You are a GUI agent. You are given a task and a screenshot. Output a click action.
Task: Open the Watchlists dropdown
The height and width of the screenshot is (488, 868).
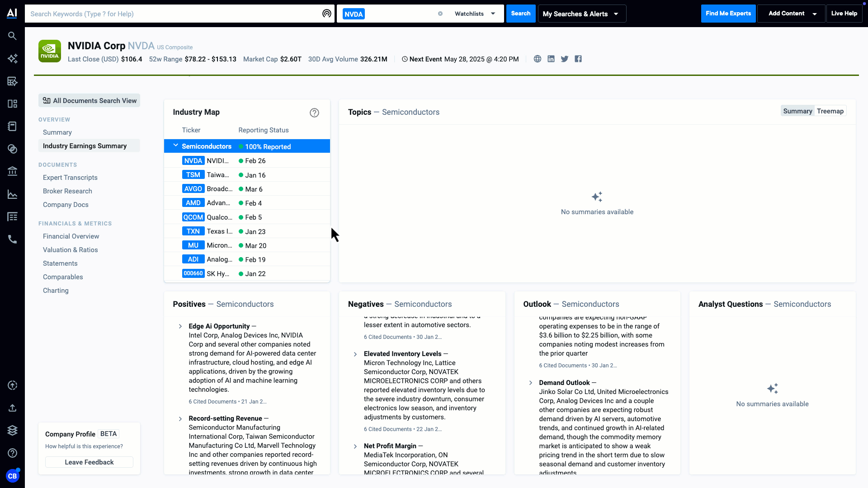(475, 14)
